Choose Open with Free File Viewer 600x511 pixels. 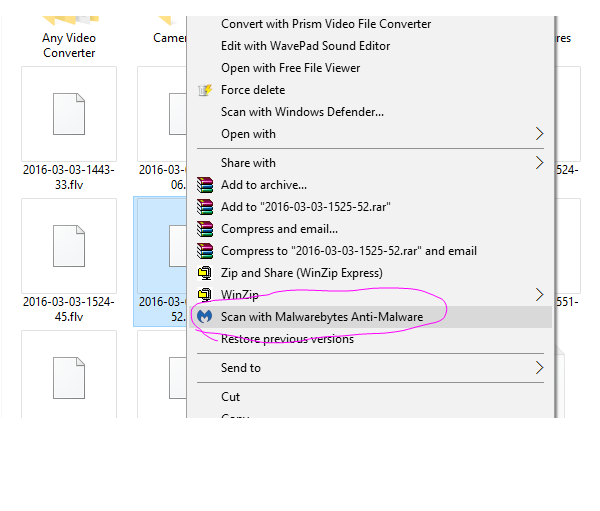(x=290, y=68)
